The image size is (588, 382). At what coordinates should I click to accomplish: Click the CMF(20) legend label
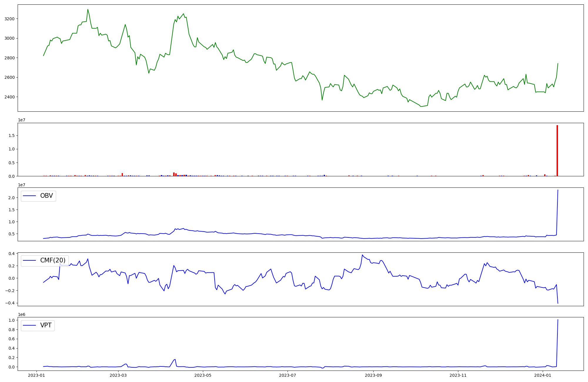click(x=53, y=260)
